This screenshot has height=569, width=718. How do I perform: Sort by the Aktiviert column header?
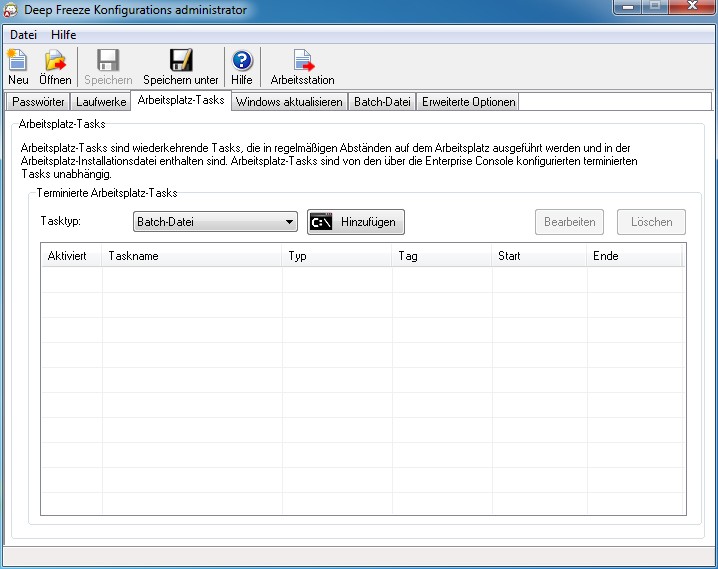(71, 256)
